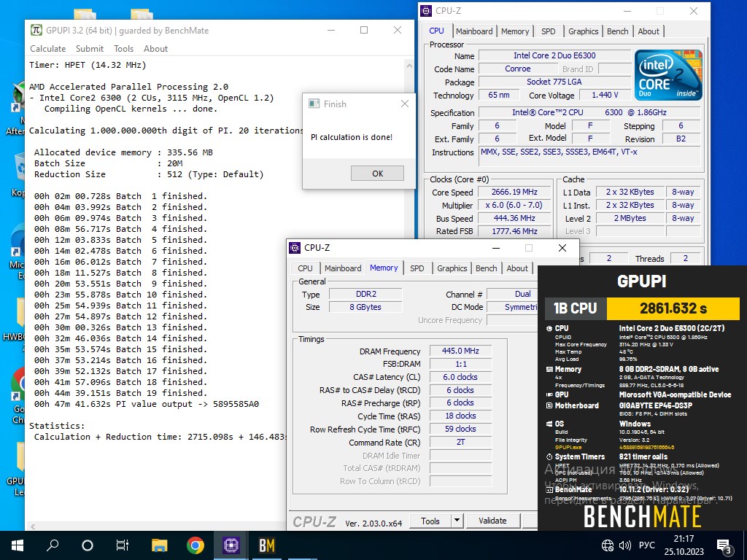
Task: Click OK in the Finish dialog
Action: click(x=377, y=174)
